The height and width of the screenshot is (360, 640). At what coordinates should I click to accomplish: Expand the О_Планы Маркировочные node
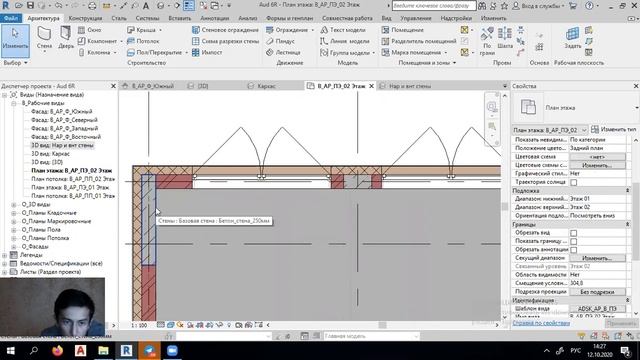tap(14, 221)
